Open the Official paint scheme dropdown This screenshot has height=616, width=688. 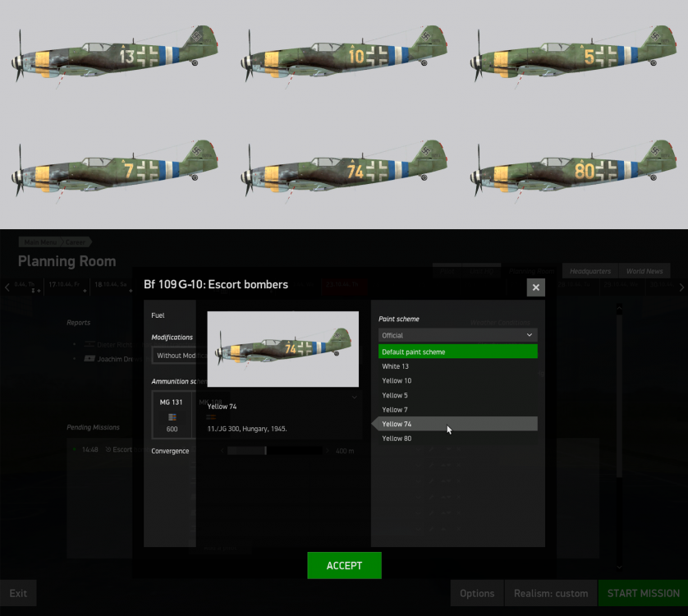pyautogui.click(x=457, y=335)
